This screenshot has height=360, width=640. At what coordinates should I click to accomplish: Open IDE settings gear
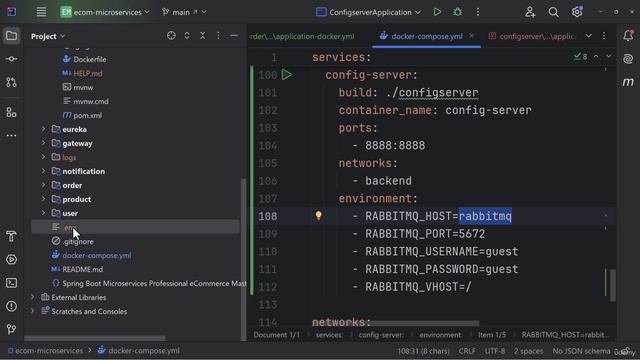coord(577,12)
